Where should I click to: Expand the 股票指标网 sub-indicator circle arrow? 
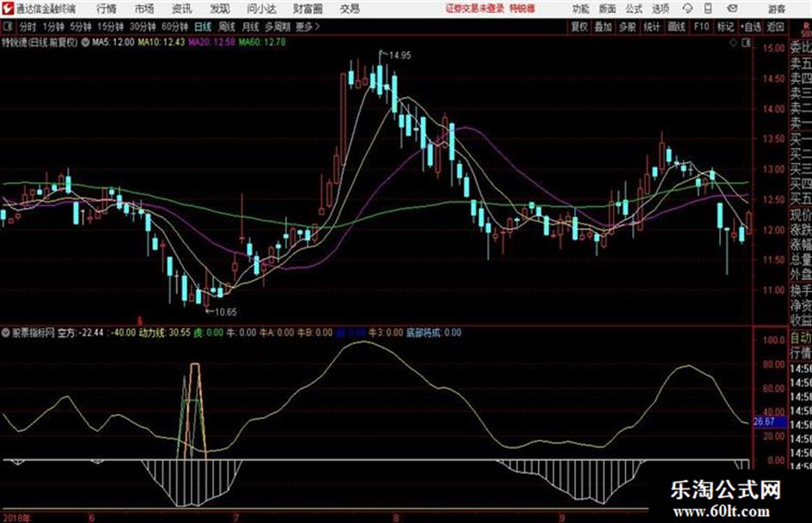(6, 332)
